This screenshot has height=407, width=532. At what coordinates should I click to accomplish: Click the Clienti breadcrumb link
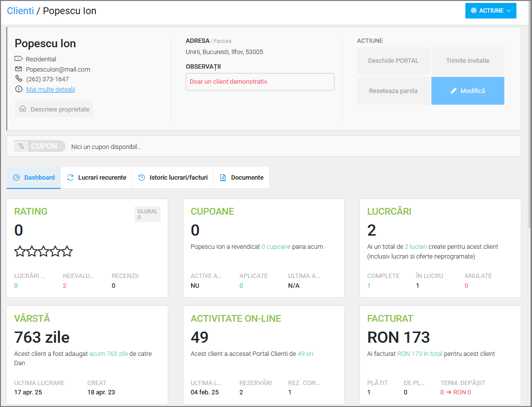20,11
